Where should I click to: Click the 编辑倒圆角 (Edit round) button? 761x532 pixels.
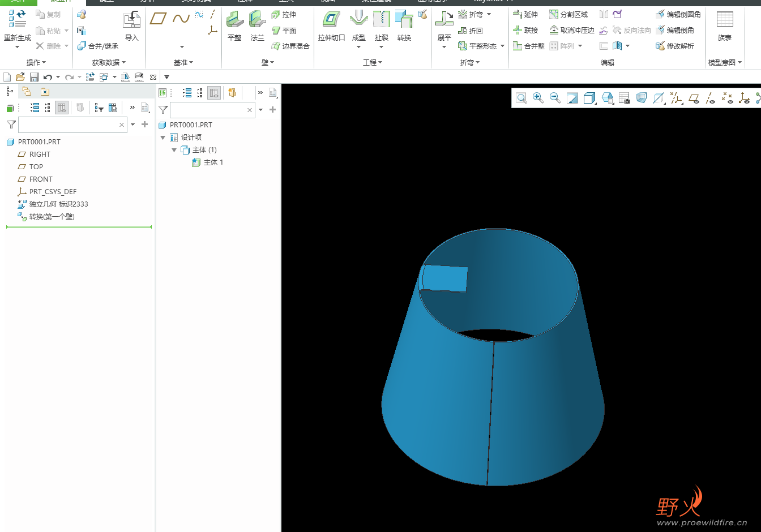point(678,14)
